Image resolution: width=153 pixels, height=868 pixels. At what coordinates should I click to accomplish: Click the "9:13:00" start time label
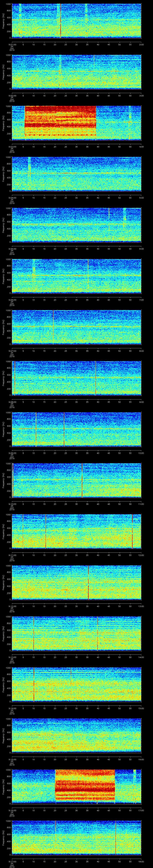(x=12, y=657)
